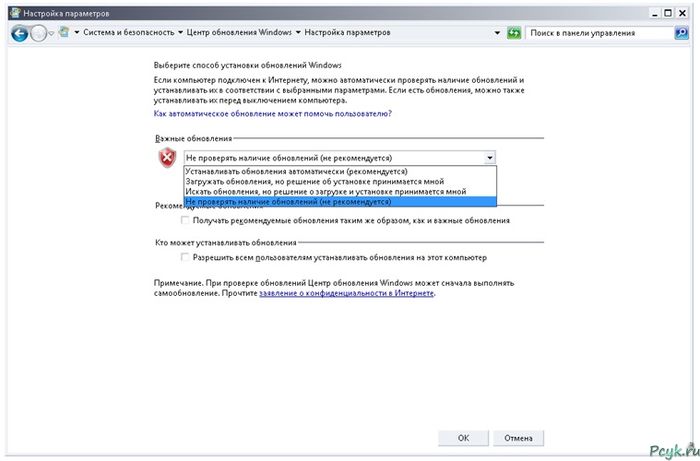Maximize the 'Настройка параметров' window

coord(668,13)
